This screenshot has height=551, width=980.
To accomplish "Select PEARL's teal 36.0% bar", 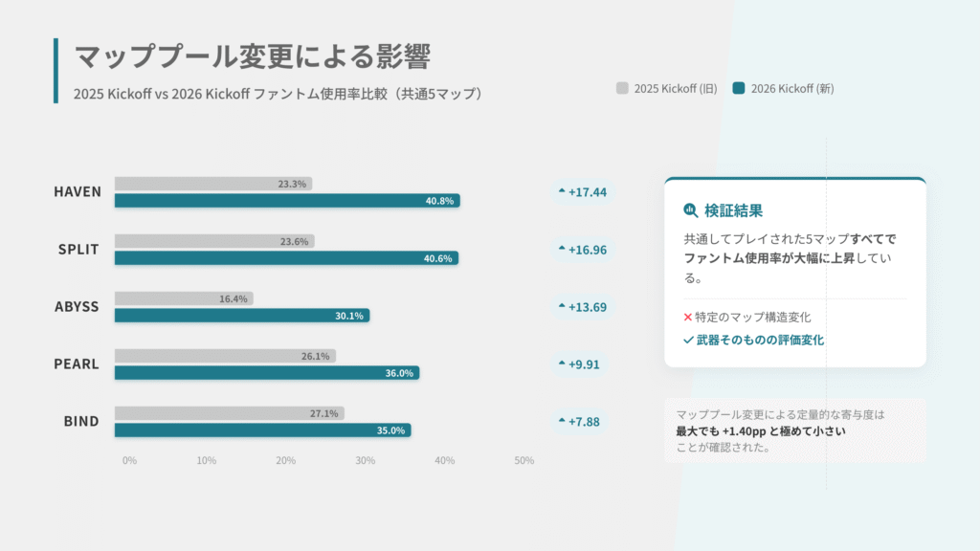I will [x=266, y=373].
